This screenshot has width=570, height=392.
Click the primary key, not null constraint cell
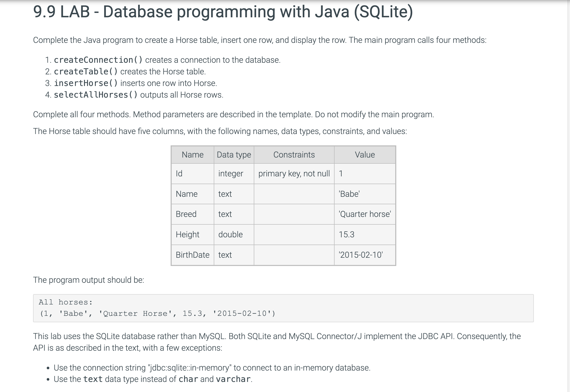294,174
